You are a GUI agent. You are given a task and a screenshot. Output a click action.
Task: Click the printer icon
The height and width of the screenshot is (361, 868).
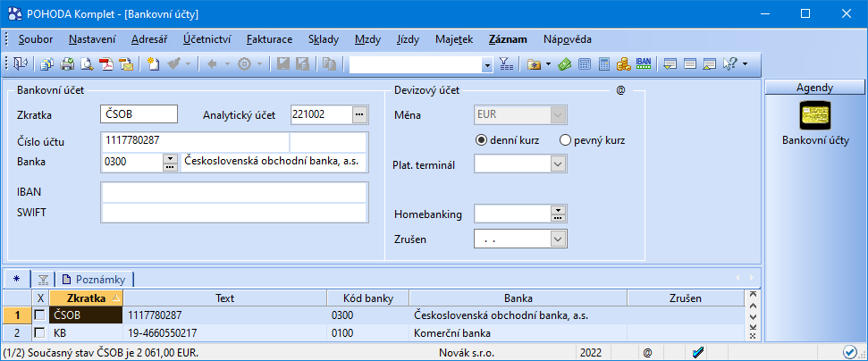67,63
